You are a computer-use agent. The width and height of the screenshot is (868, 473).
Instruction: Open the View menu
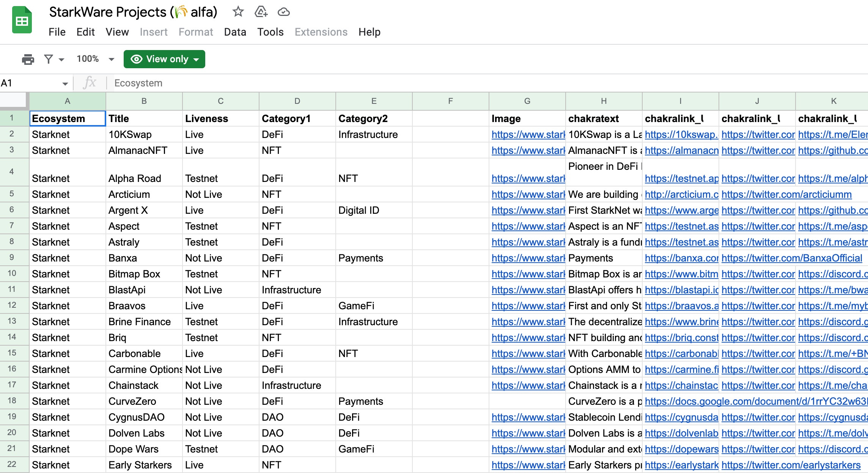[x=117, y=32]
